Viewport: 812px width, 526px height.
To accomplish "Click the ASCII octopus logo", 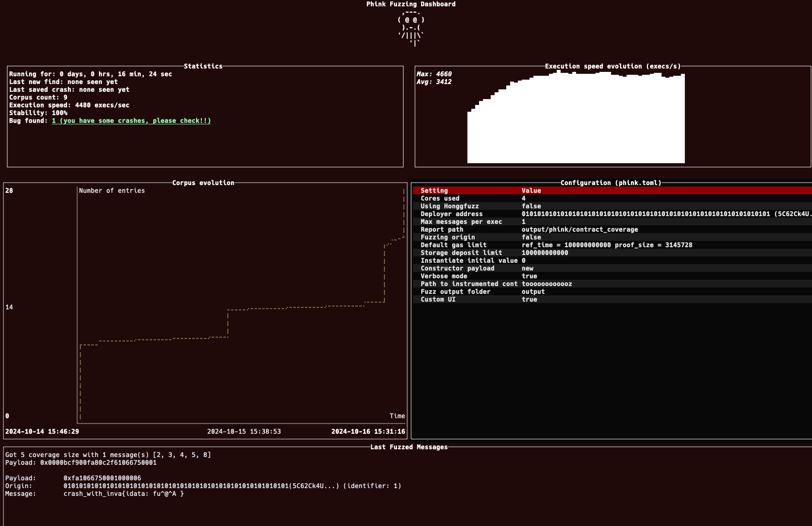I will [x=411, y=28].
